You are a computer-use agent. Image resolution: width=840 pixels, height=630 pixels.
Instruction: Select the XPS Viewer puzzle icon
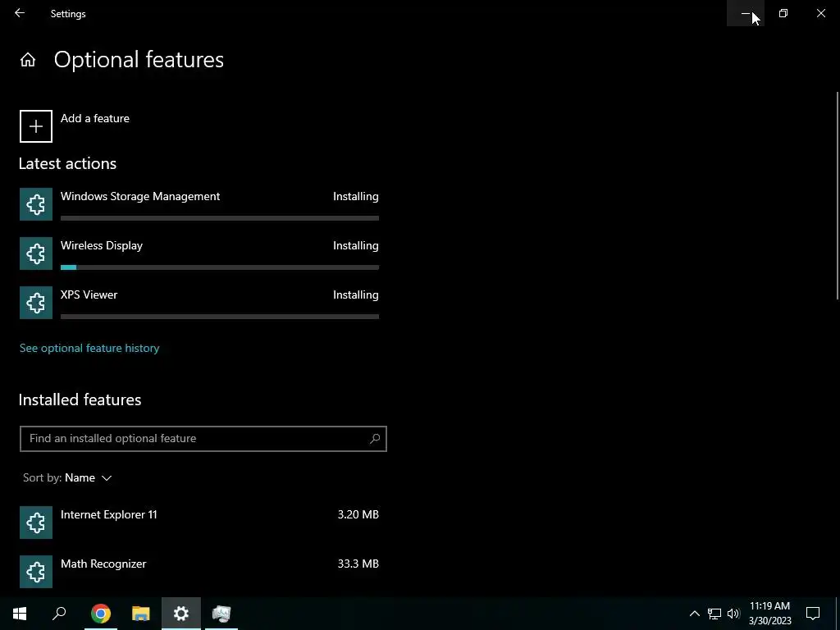pos(36,303)
